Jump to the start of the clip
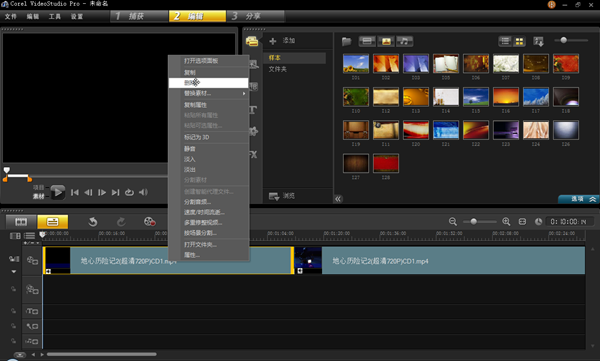Image resolution: width=600 pixels, height=361 pixels. [x=75, y=192]
